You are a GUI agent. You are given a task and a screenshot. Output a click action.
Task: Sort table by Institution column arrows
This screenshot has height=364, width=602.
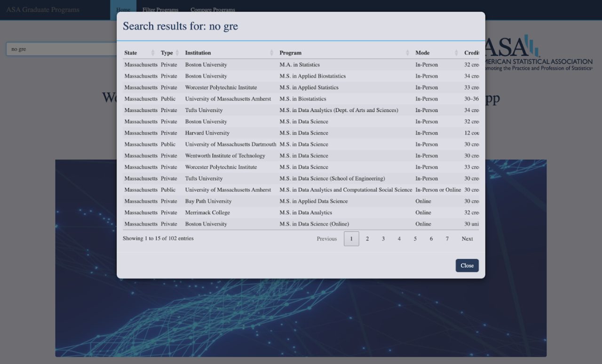click(272, 53)
